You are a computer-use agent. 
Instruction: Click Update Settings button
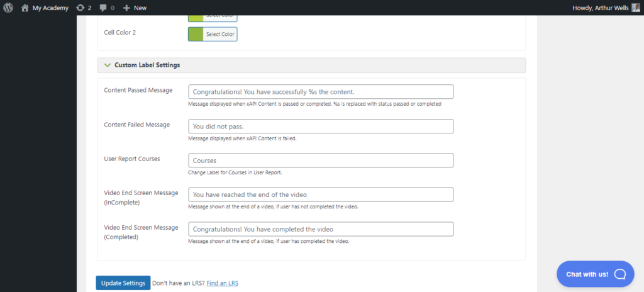tap(123, 283)
